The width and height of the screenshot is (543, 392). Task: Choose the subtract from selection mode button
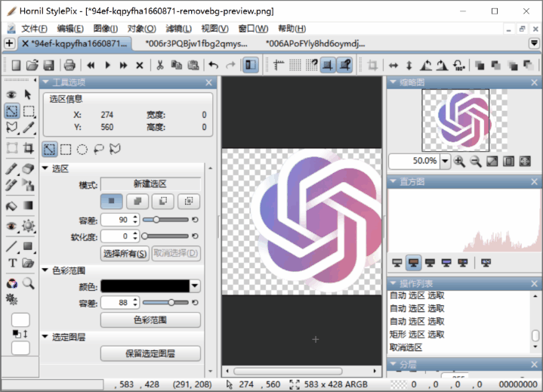coord(163,201)
